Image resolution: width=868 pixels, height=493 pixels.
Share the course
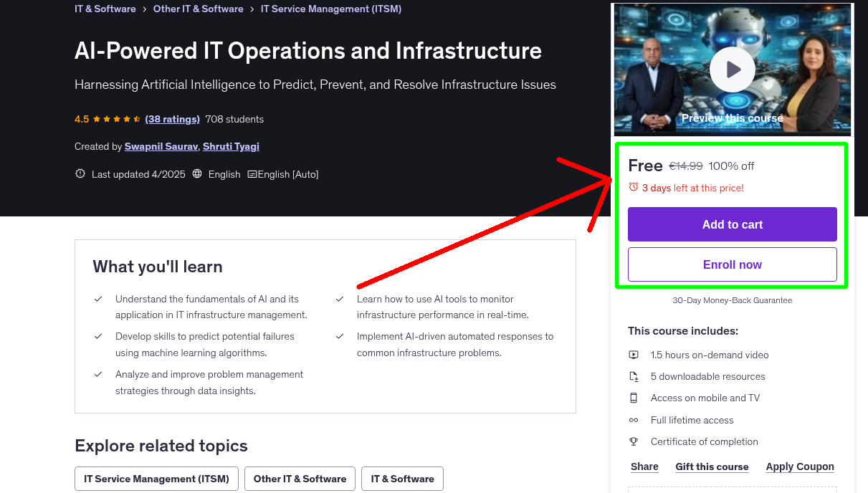(x=644, y=466)
